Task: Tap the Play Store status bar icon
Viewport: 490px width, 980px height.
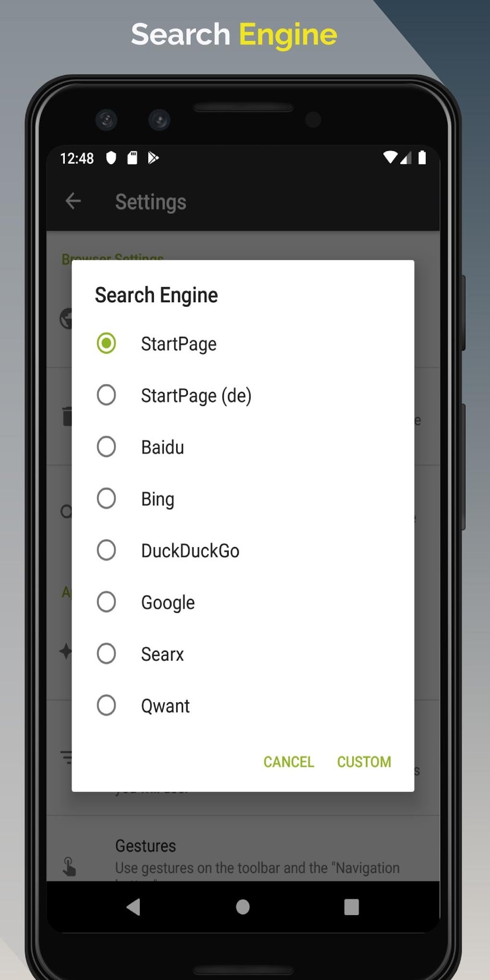Action: [x=153, y=158]
